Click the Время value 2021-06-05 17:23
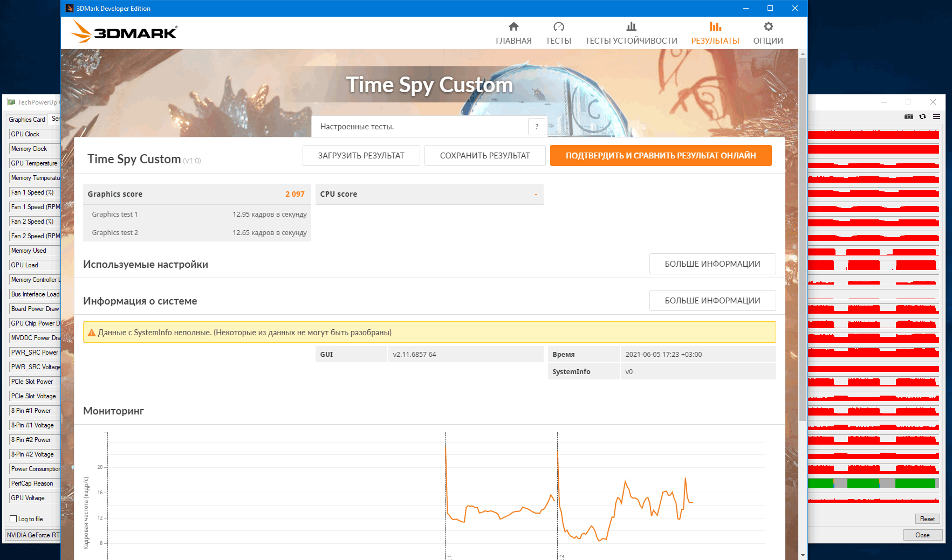This screenshot has height=560, width=952. tap(663, 354)
